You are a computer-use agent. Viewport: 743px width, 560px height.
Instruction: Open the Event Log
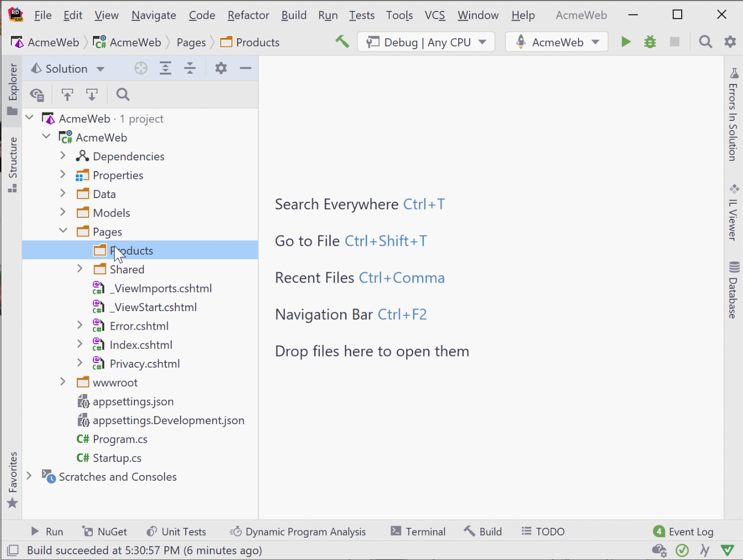point(690,531)
